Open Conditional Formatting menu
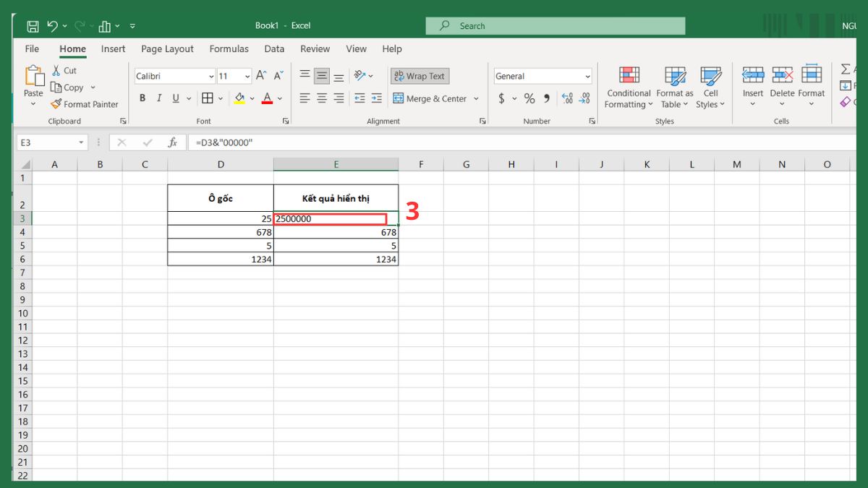Image resolution: width=868 pixels, height=488 pixels. (629, 88)
